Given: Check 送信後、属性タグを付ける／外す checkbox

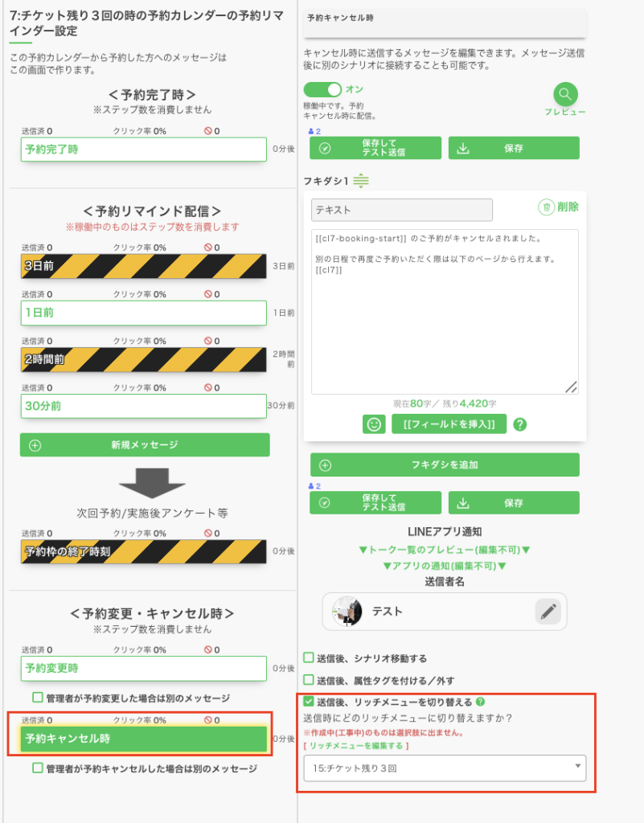Looking at the screenshot, I should (x=309, y=680).
